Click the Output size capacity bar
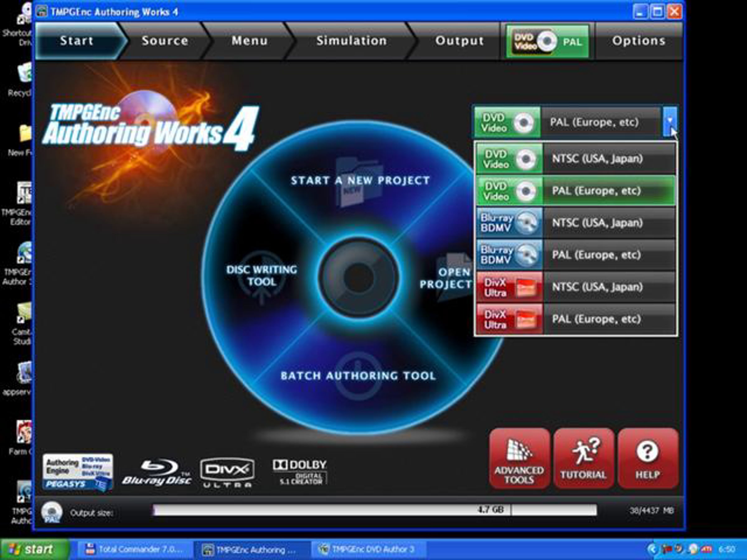The image size is (747, 560). (x=375, y=510)
